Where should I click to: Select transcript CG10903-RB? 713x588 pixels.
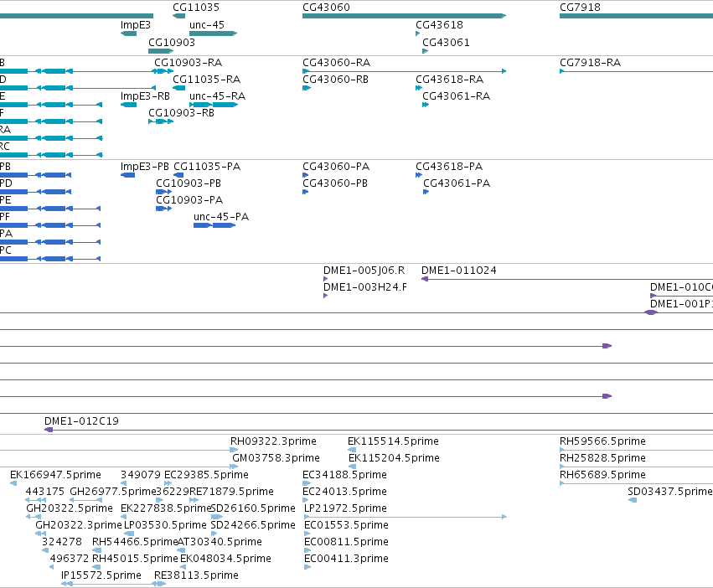182,113
